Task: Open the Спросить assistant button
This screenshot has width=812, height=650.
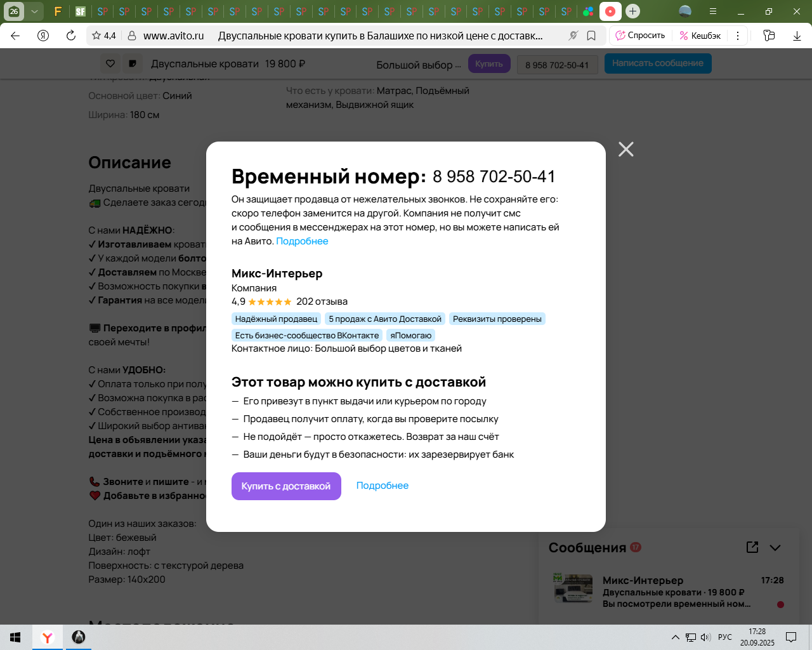Action: (x=640, y=36)
